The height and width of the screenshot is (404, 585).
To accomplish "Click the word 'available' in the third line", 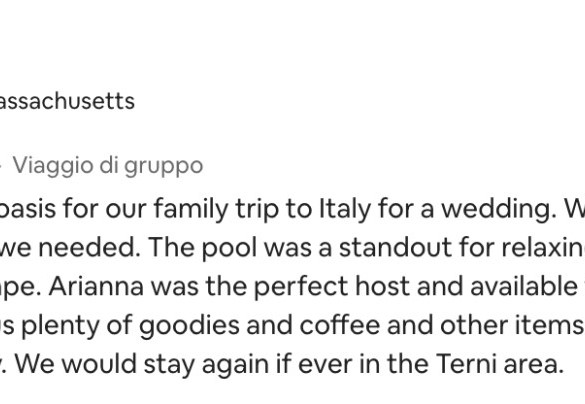I will pos(523,286).
